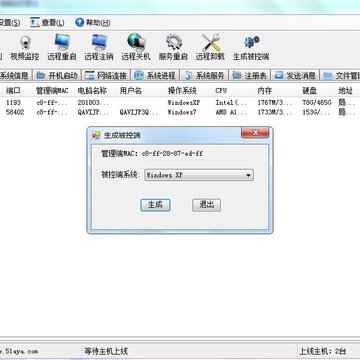
Task: Open the 查看(L) menu
Action: click(x=47, y=23)
